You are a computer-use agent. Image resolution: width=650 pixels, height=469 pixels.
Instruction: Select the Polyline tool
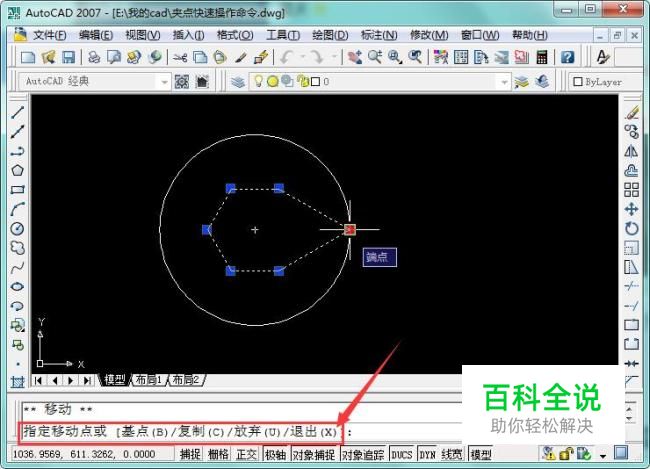tap(17, 151)
